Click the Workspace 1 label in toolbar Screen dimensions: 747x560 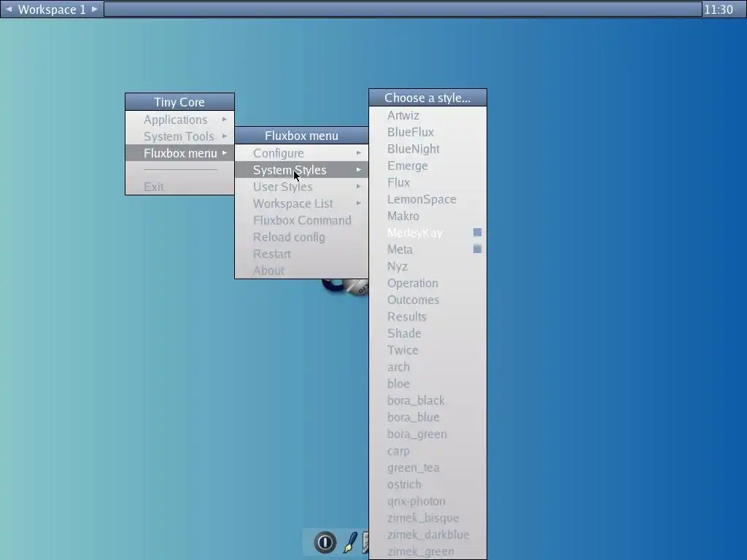(x=52, y=9)
